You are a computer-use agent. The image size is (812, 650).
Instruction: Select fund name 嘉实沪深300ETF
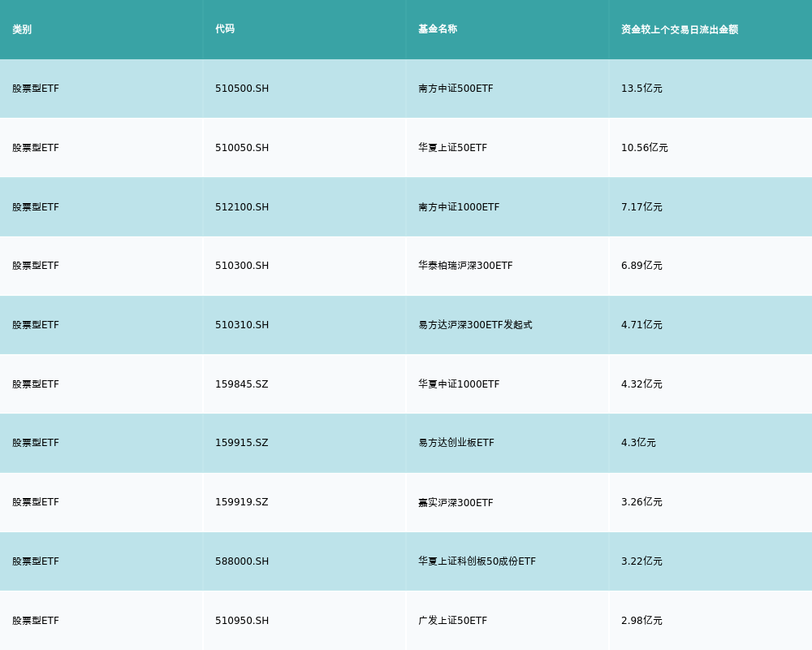pos(456,502)
